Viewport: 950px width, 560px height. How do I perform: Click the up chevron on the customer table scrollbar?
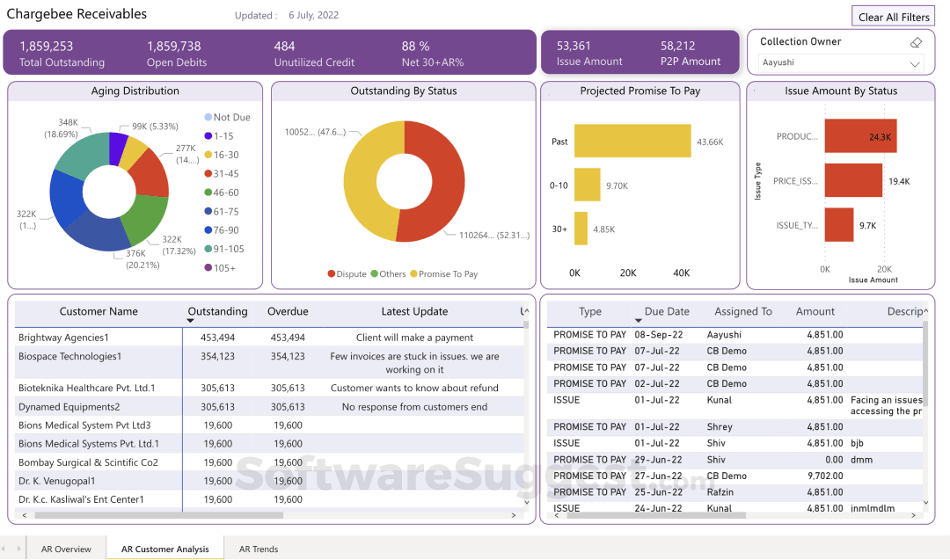(526, 309)
